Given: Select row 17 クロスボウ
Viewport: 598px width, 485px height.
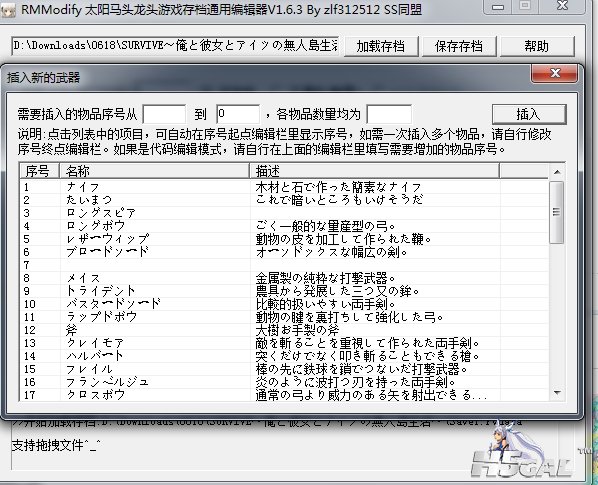Looking at the screenshot, I should 284,395.
